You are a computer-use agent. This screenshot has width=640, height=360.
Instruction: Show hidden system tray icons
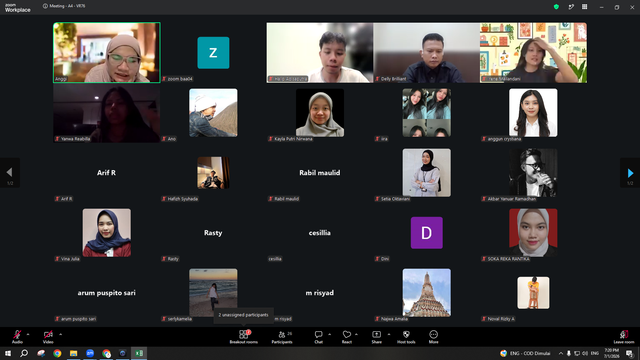pyautogui.click(x=561, y=353)
